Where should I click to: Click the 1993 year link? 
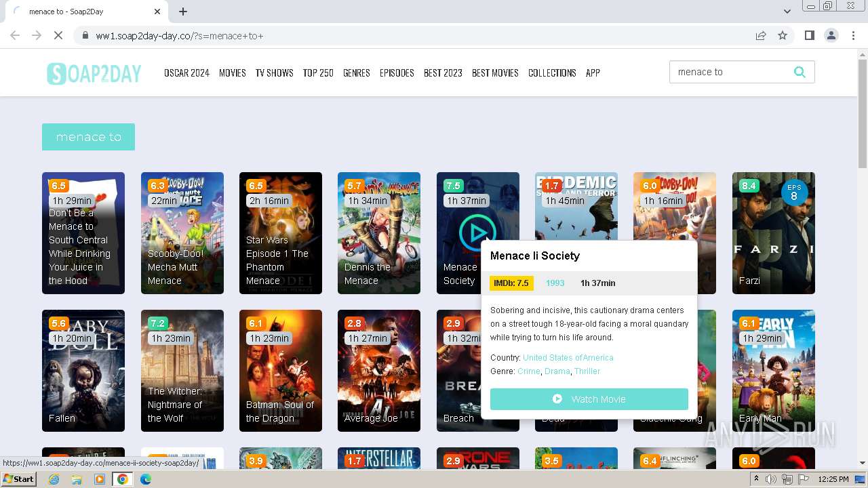pyautogui.click(x=555, y=283)
